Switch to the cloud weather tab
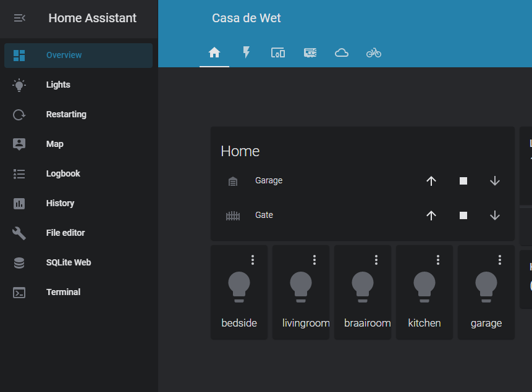 pos(342,53)
